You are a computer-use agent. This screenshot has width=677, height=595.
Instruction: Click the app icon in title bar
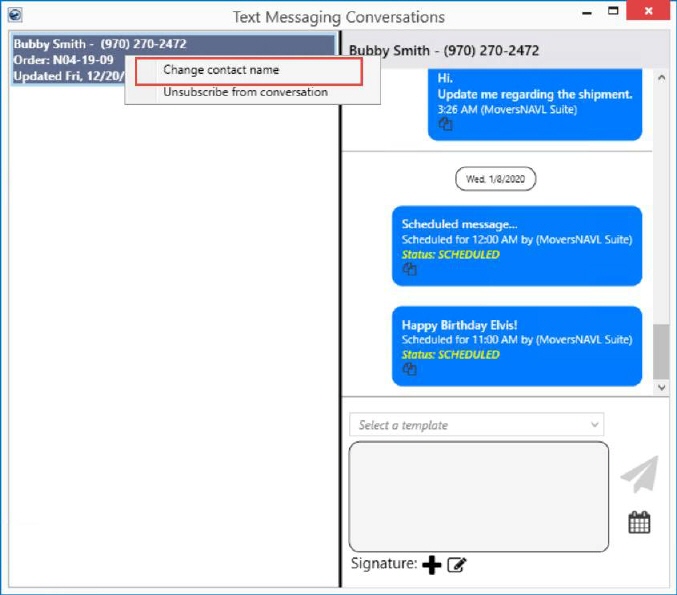click(x=15, y=16)
